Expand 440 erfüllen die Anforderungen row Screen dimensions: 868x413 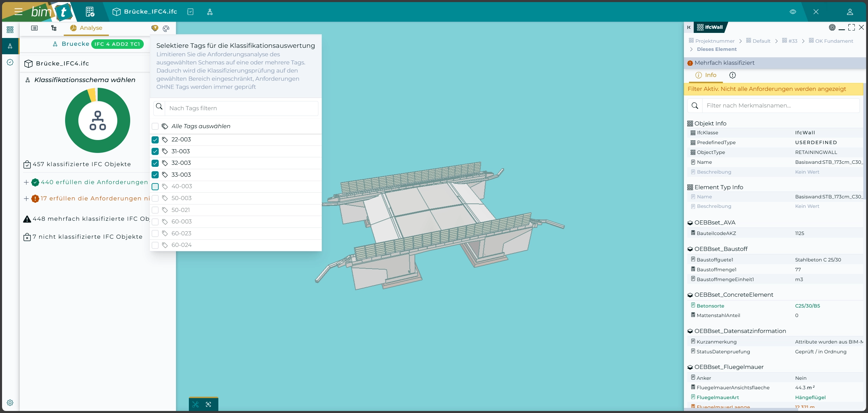click(26, 182)
